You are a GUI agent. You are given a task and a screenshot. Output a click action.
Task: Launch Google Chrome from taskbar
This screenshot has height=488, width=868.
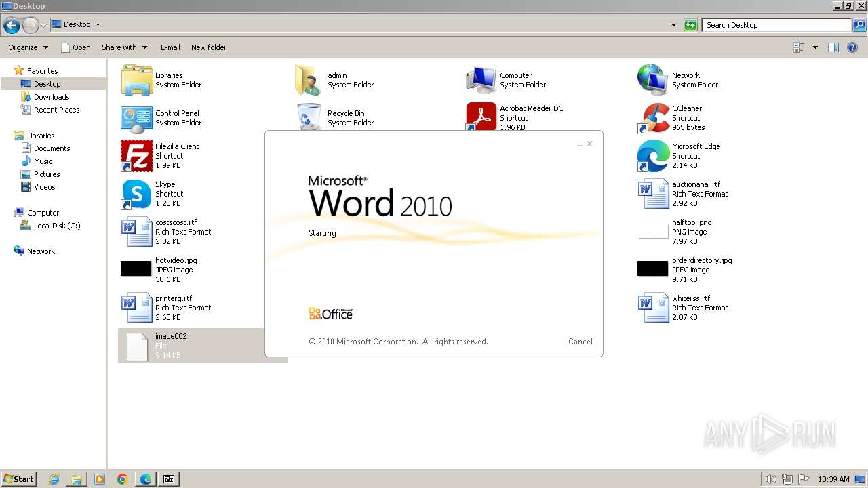tap(123, 479)
